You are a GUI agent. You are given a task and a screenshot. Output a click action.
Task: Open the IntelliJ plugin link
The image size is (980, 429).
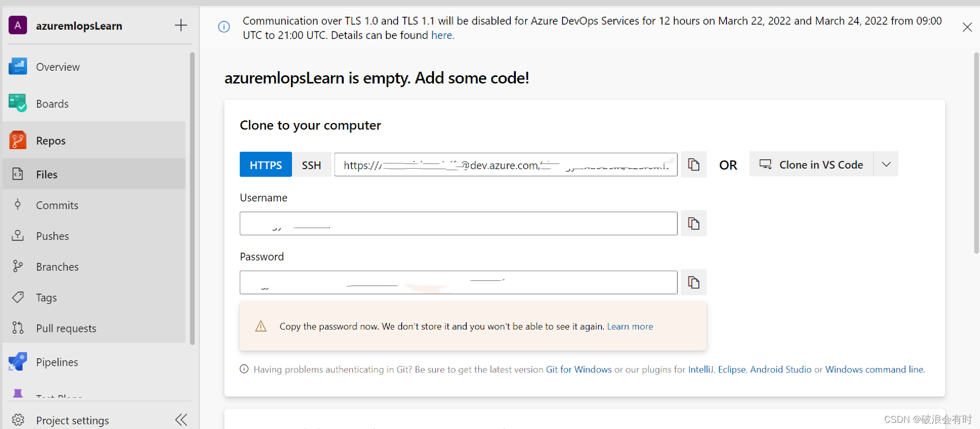coord(700,370)
